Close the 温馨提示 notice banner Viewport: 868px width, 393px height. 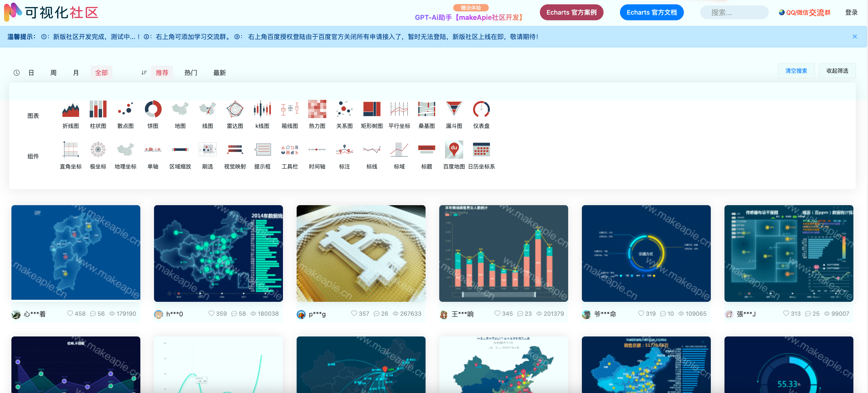pyautogui.click(x=855, y=37)
